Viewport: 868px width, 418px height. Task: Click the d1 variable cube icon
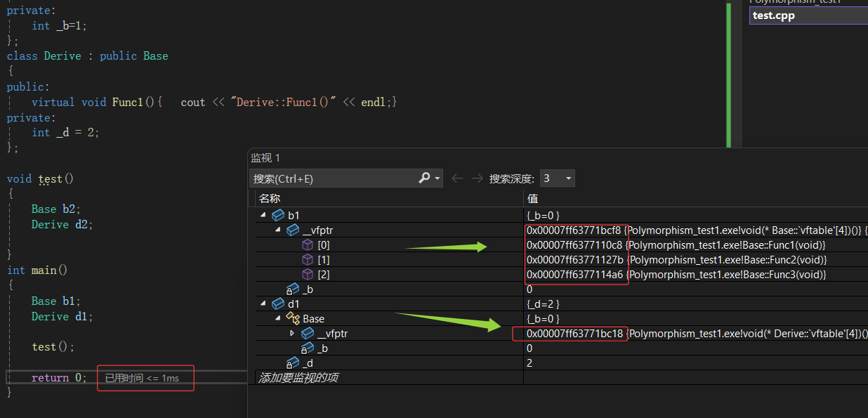pyautogui.click(x=278, y=303)
